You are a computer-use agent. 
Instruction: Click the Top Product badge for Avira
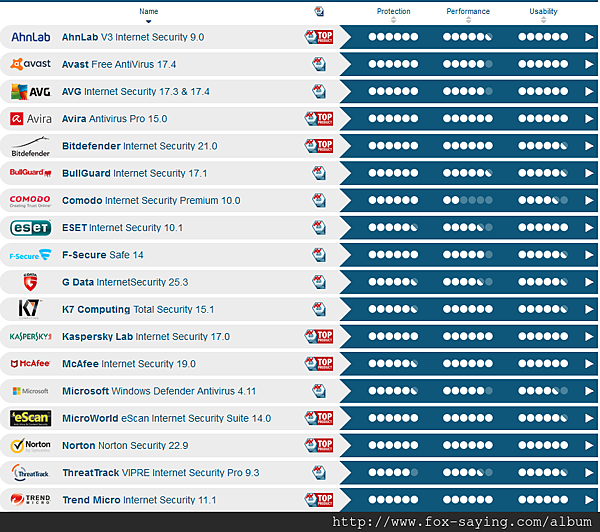click(x=319, y=119)
